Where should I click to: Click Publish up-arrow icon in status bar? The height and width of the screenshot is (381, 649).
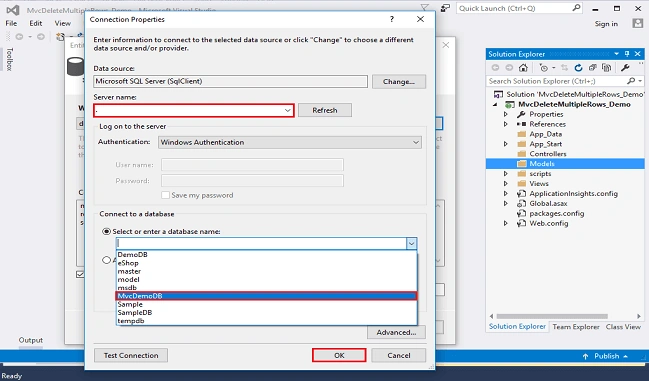point(585,356)
